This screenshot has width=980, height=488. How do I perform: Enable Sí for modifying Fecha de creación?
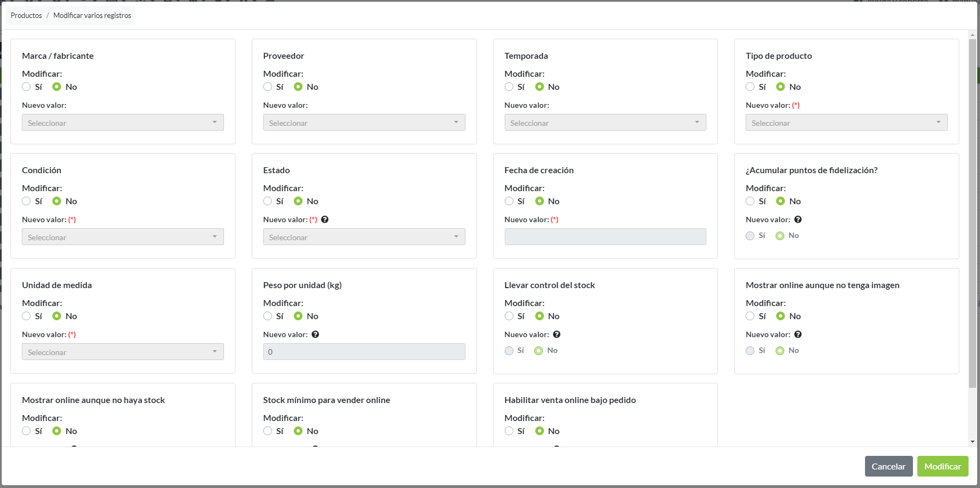click(509, 201)
